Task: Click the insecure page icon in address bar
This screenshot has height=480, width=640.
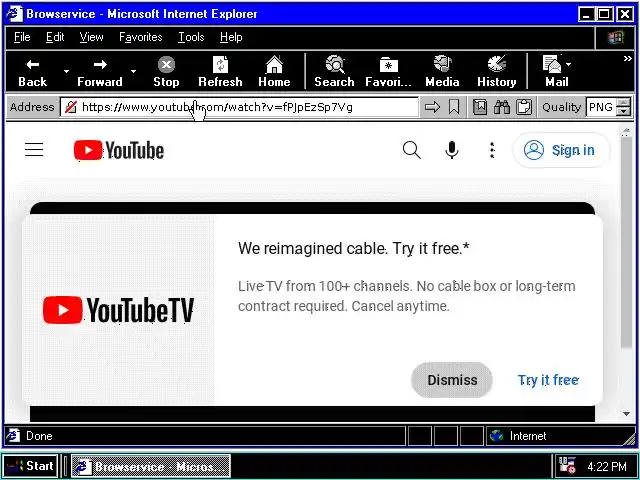Action: 71,107
